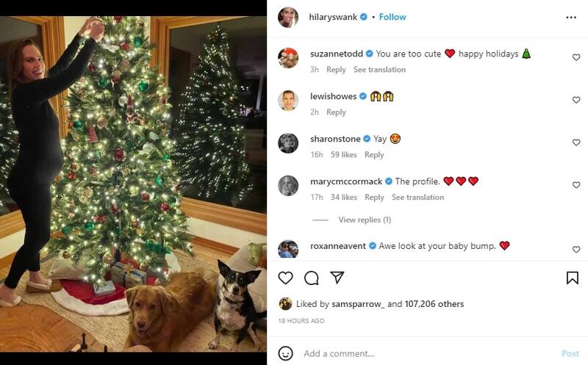The height and width of the screenshot is (365, 588).
Task: See translation of suzannetodd's comment
Action: pos(379,70)
